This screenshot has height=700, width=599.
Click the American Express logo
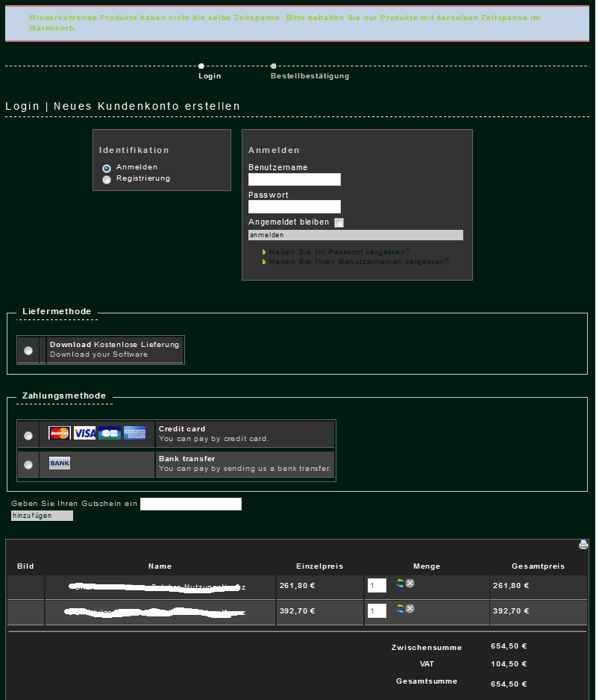click(x=135, y=434)
